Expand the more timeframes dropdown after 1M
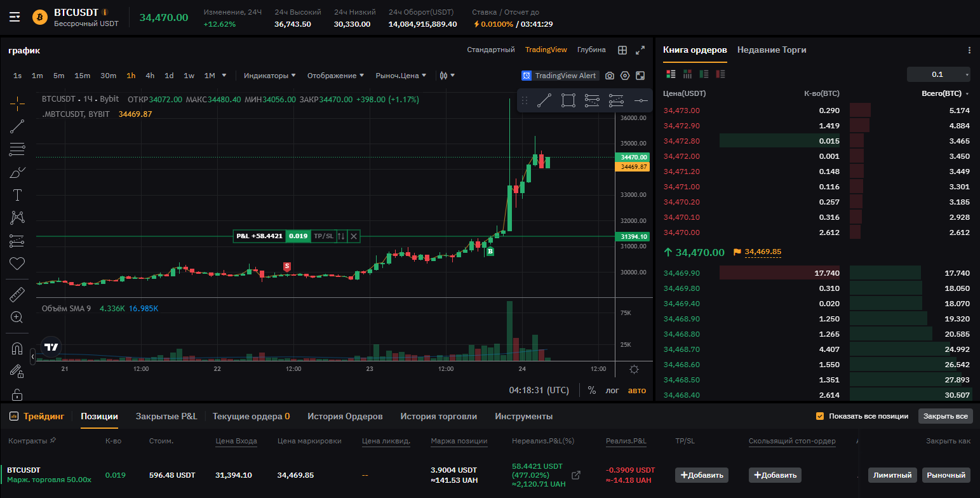Viewport: 980px width, 498px height. coord(224,76)
